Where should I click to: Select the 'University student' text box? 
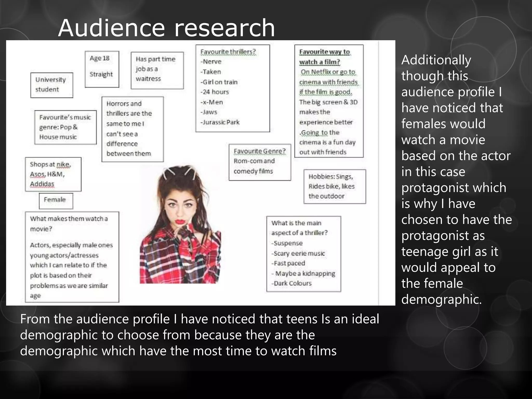pyautogui.click(x=52, y=85)
